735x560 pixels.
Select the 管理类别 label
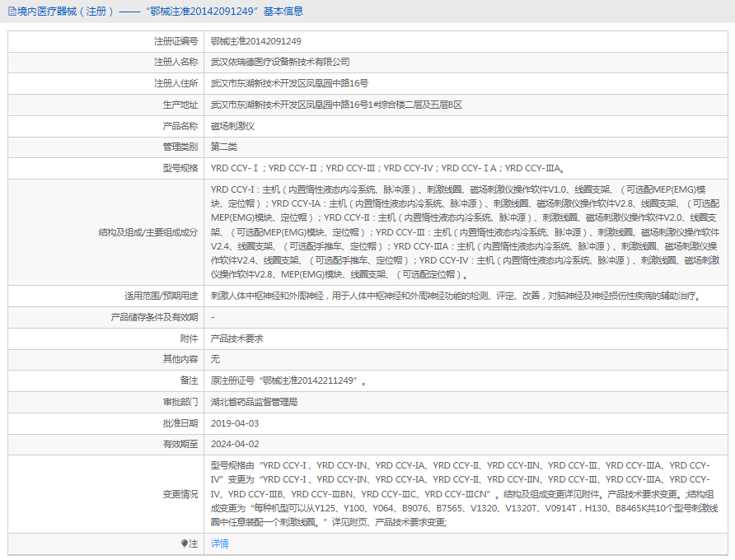[180, 147]
